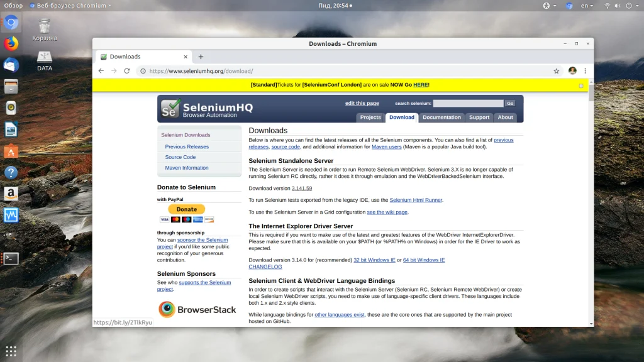Bookmark this page with the star
Screen dimensions: 644x362
pos(556,71)
